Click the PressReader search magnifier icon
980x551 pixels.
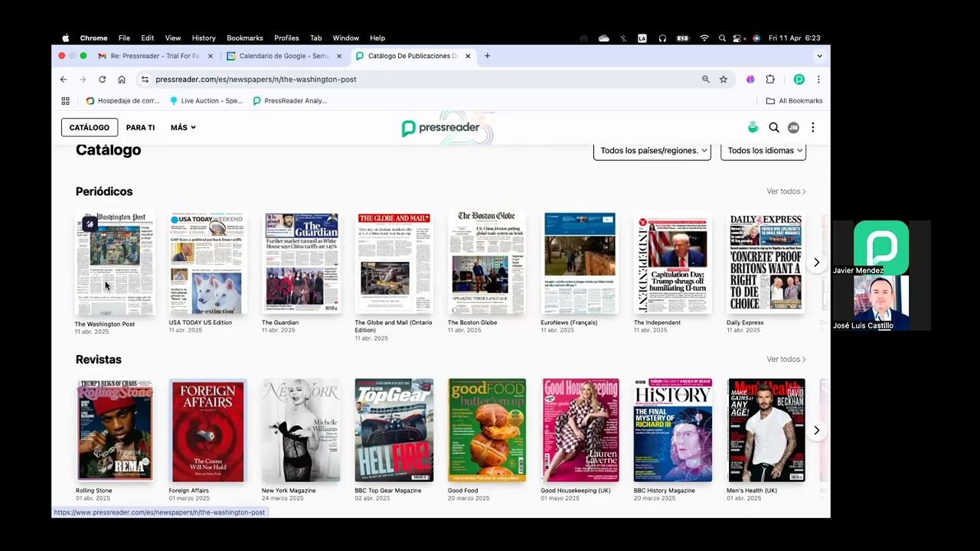tap(774, 128)
